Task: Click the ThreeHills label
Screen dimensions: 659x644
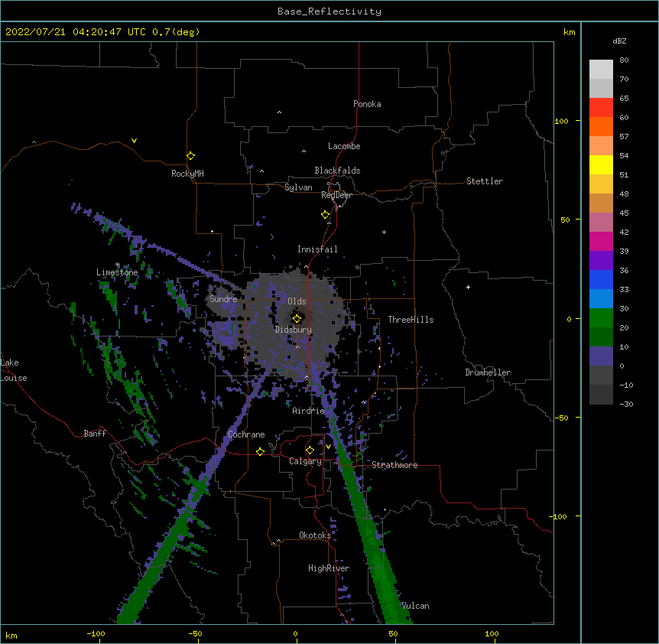Action: [411, 320]
